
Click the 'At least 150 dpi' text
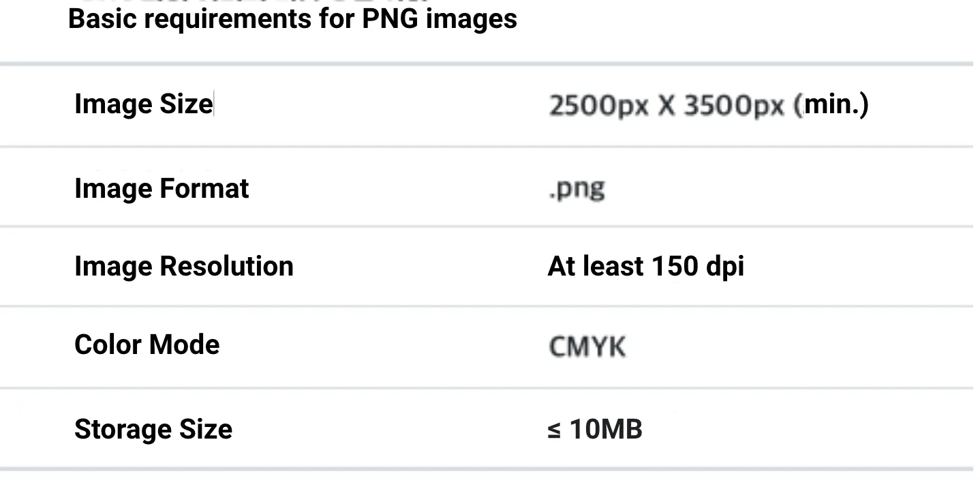[645, 267]
